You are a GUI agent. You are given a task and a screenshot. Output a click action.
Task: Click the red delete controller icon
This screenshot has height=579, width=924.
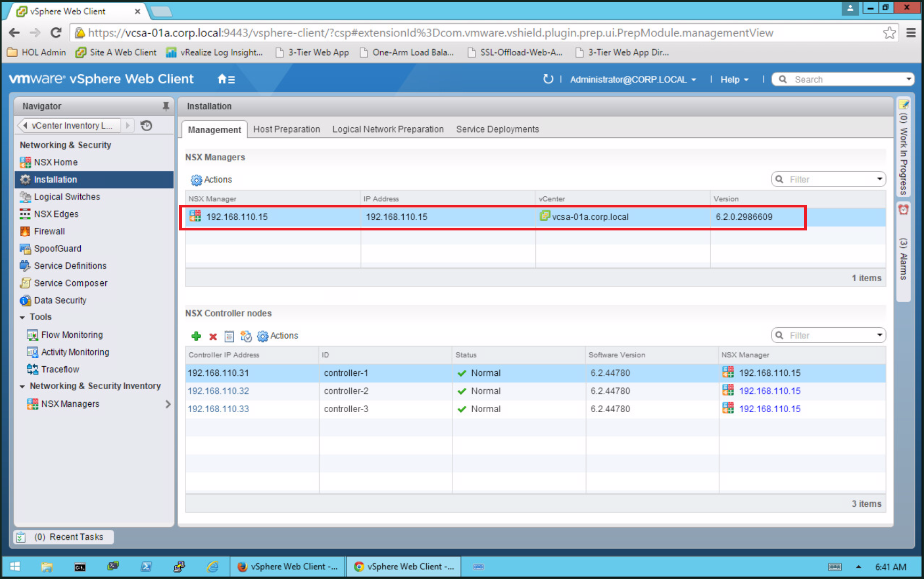point(213,336)
